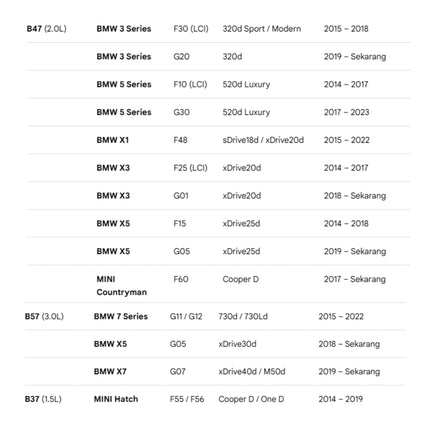Click the G30 chassis code
430x430 pixels.
[x=181, y=112]
